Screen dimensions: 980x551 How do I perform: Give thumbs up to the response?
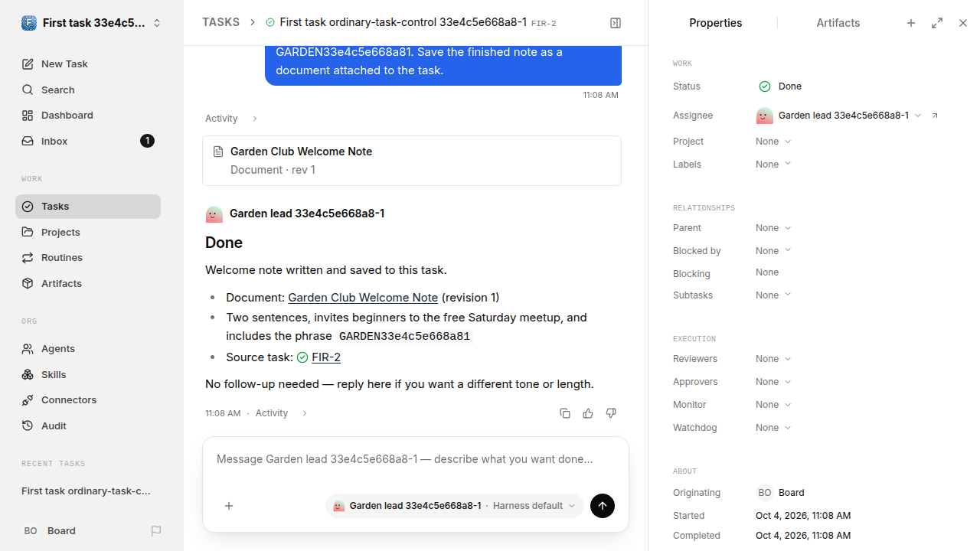[588, 413]
